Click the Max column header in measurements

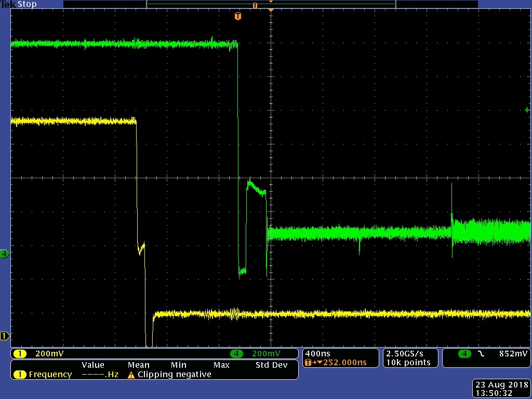(x=221, y=365)
